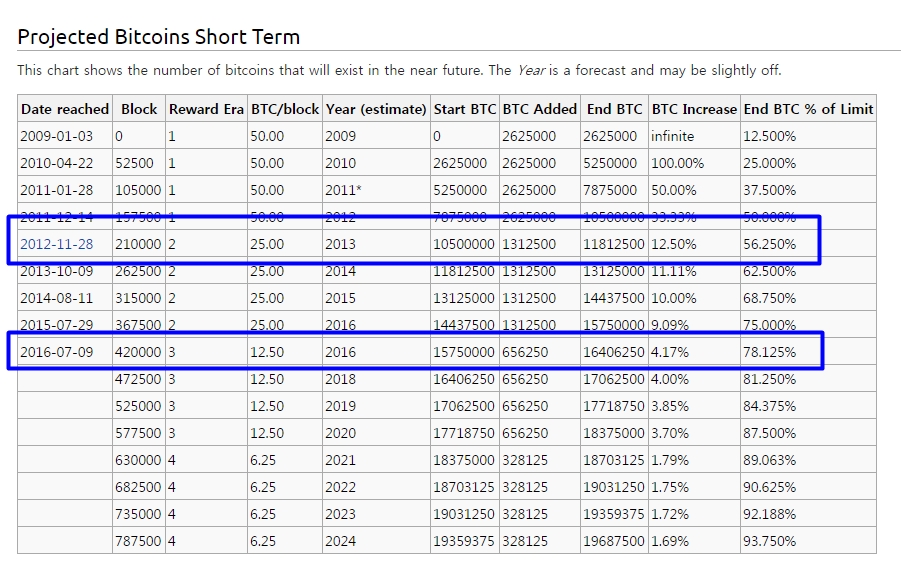
Task: Select the 'Projected Bitcoins Short Term' heading
Action: click(x=159, y=37)
